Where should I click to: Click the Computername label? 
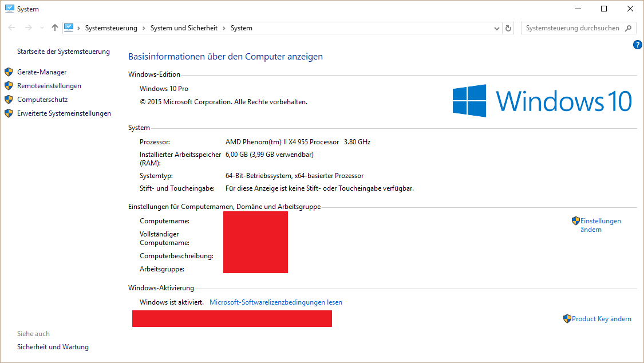click(x=164, y=221)
